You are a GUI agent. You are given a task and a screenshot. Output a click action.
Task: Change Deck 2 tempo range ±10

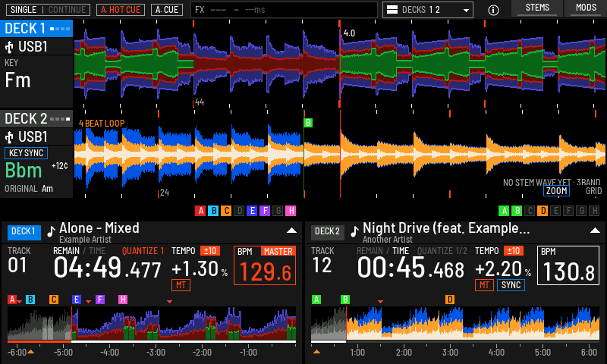click(514, 251)
